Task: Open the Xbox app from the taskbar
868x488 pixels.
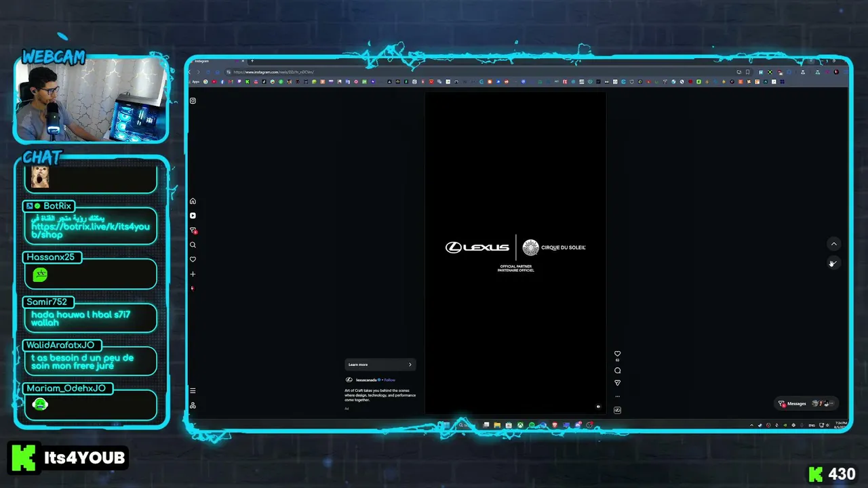Action: coord(520,426)
